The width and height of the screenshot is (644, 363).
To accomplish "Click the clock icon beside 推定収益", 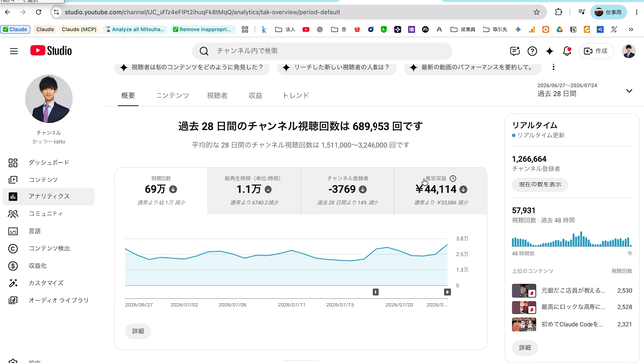I will click(453, 178).
